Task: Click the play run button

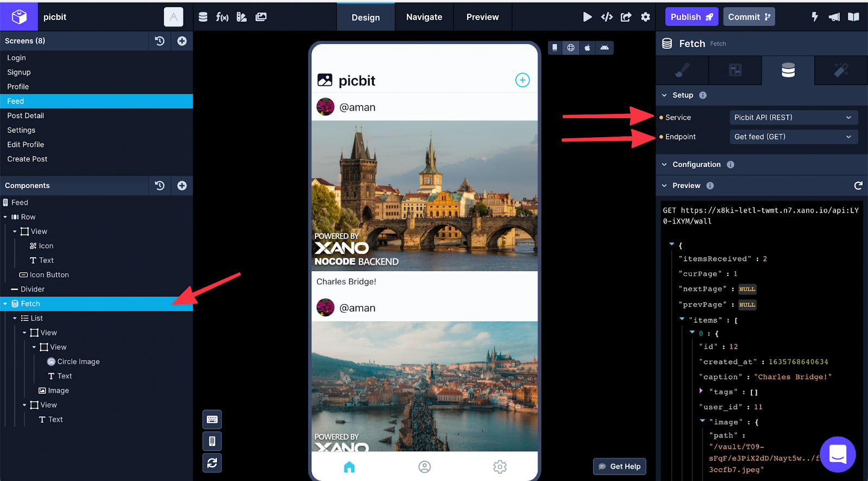Action: (587, 17)
